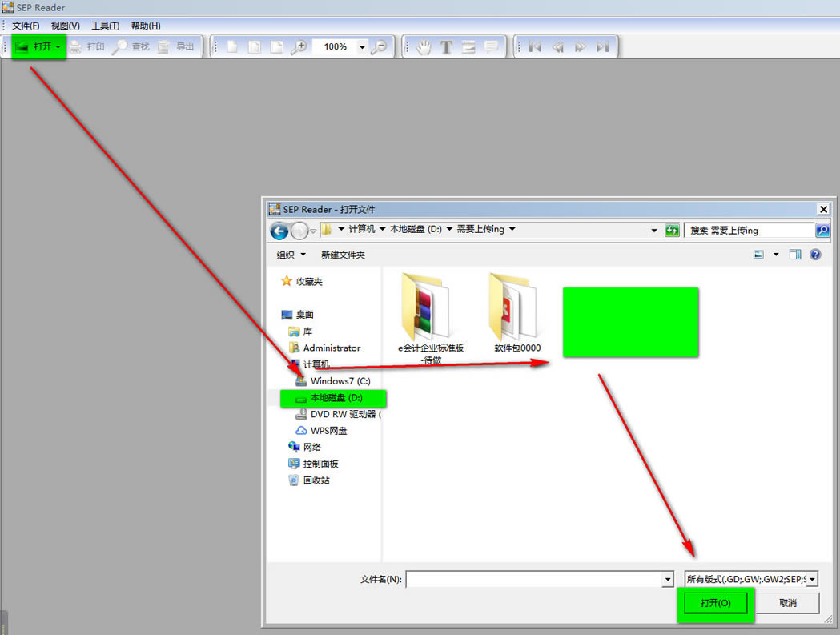Click the change view icon
Viewport: 840px width, 635px height.
(x=758, y=255)
